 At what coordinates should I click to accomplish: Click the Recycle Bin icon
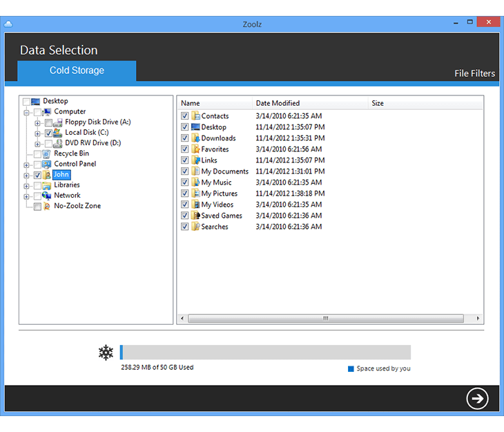[47, 154]
